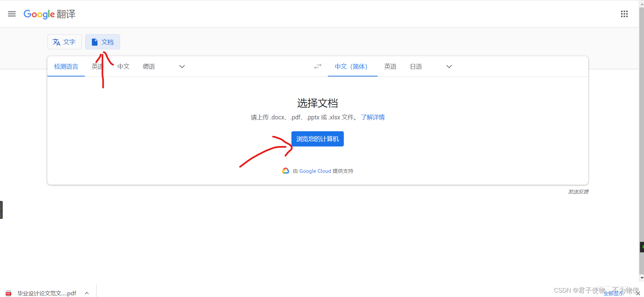Click the Google Cloud logo icon

pyautogui.click(x=286, y=171)
